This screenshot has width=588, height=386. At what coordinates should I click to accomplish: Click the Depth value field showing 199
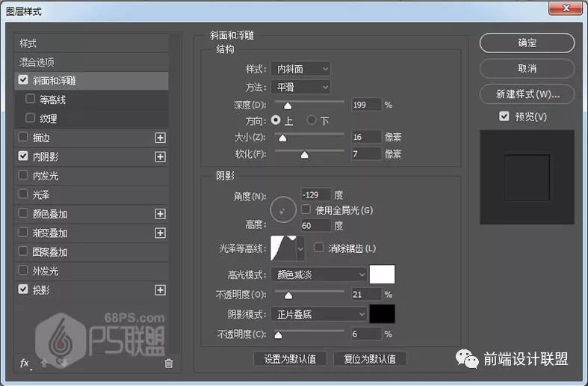pyautogui.click(x=366, y=105)
